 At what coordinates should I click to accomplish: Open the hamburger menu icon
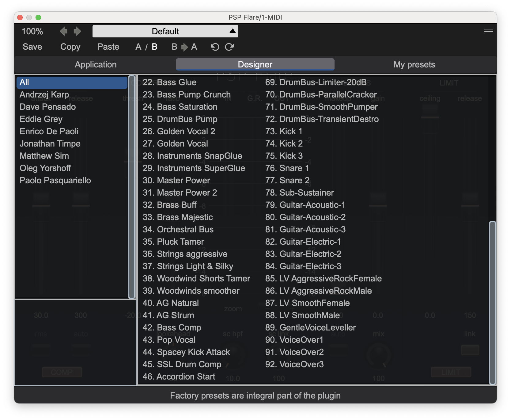tap(488, 32)
